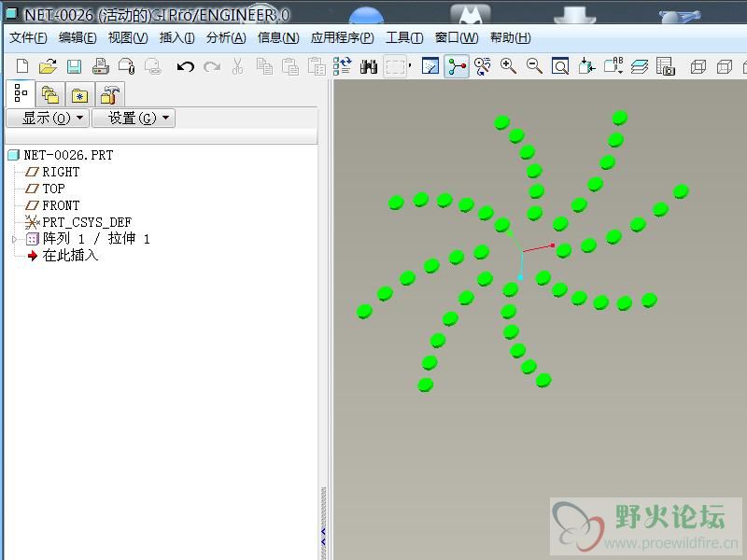The width and height of the screenshot is (747, 560).
Task: Click the Reorient view icon
Action: [586, 66]
